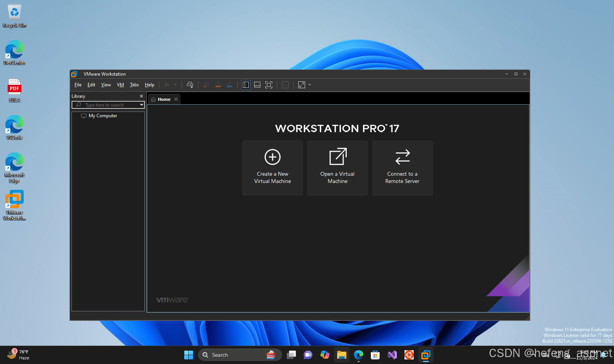Toggle the console view button
Viewport: 614px width, 364px height.
tap(285, 85)
